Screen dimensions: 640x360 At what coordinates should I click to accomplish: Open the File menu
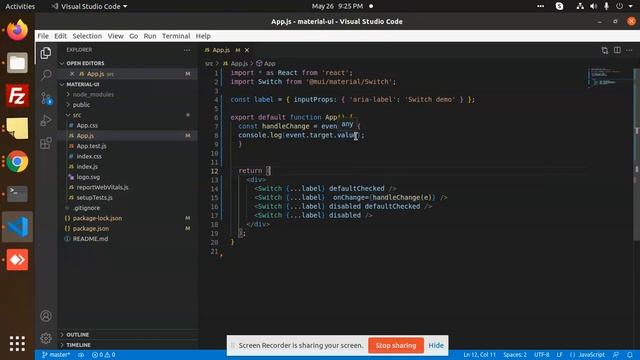[43, 36]
